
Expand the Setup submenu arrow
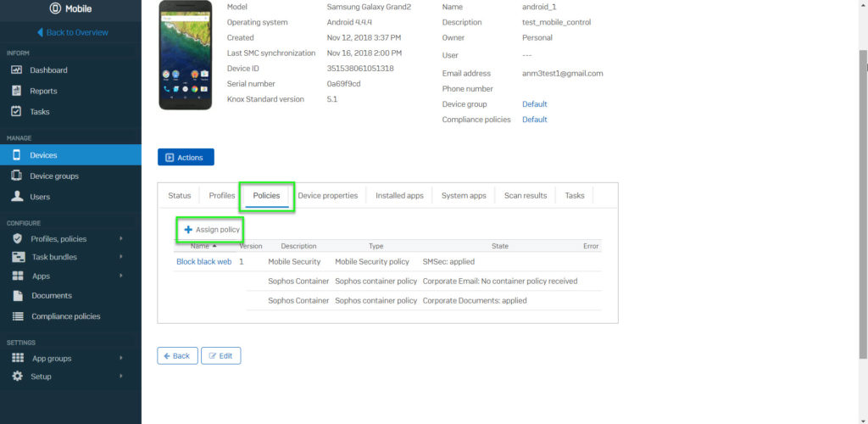[x=120, y=377]
